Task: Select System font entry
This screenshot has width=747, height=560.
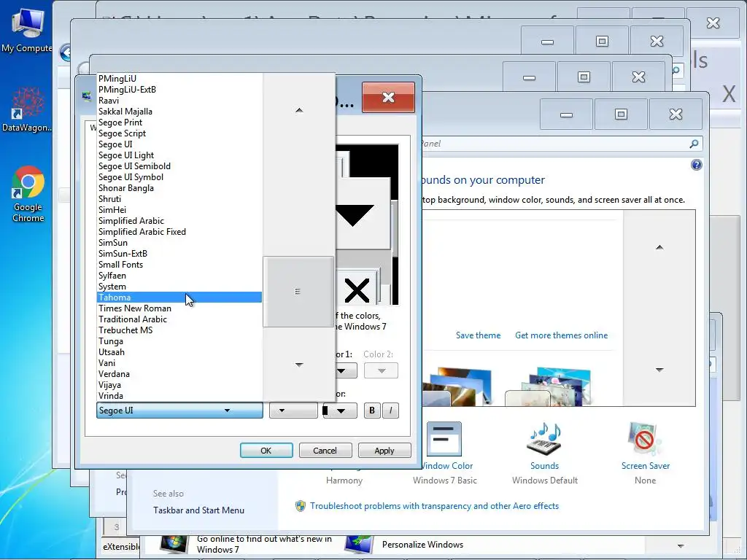Action: (179, 286)
